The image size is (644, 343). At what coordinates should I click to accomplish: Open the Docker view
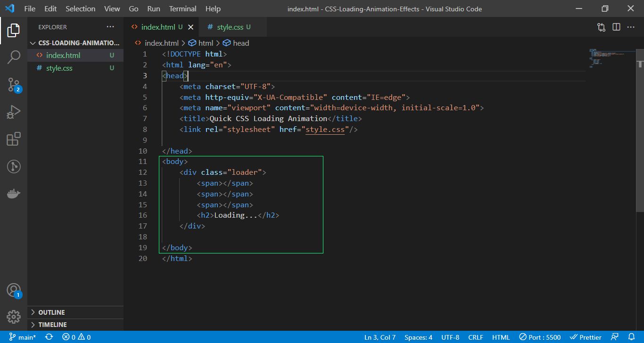coord(14,194)
